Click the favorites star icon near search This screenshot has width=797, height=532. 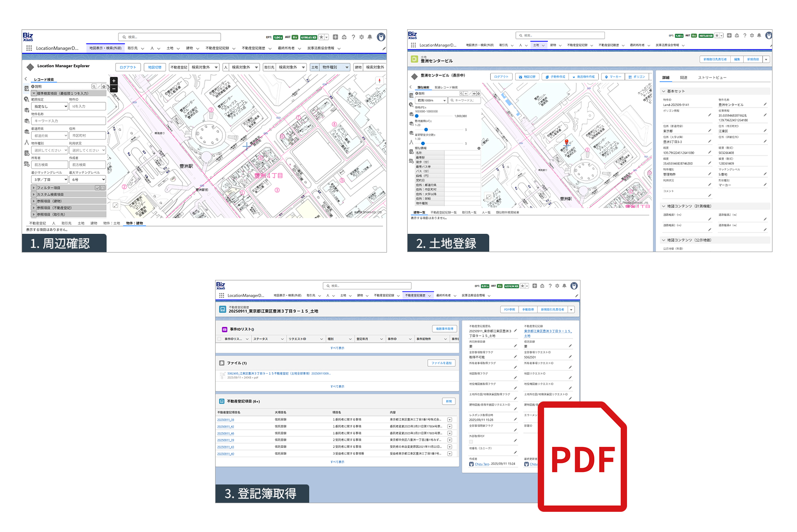point(321,36)
